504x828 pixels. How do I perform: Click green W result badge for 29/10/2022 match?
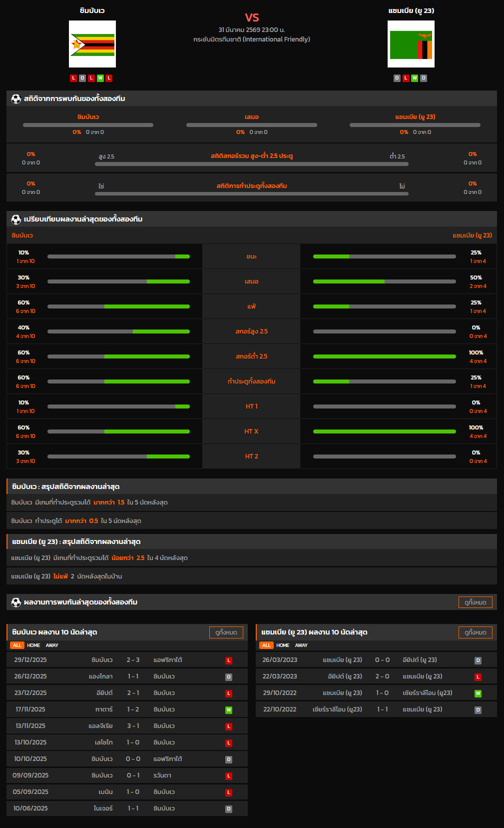(x=478, y=693)
